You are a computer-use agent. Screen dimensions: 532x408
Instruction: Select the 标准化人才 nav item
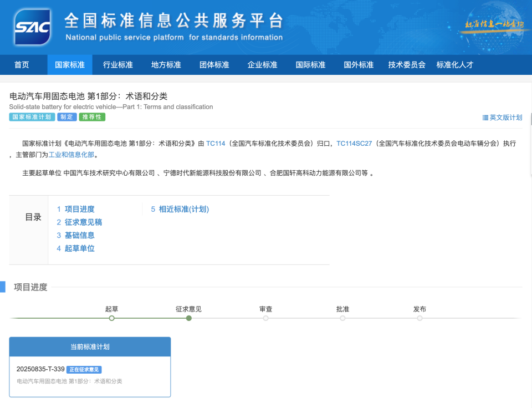pos(454,65)
